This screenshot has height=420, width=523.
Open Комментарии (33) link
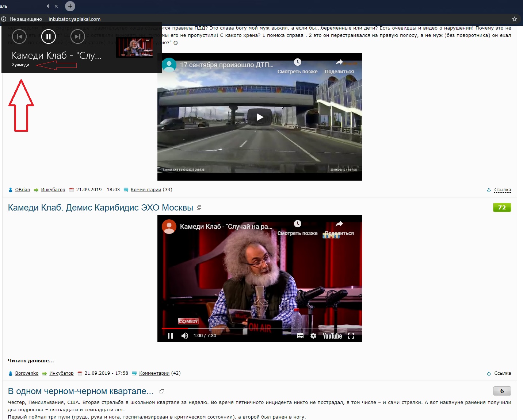146,190
